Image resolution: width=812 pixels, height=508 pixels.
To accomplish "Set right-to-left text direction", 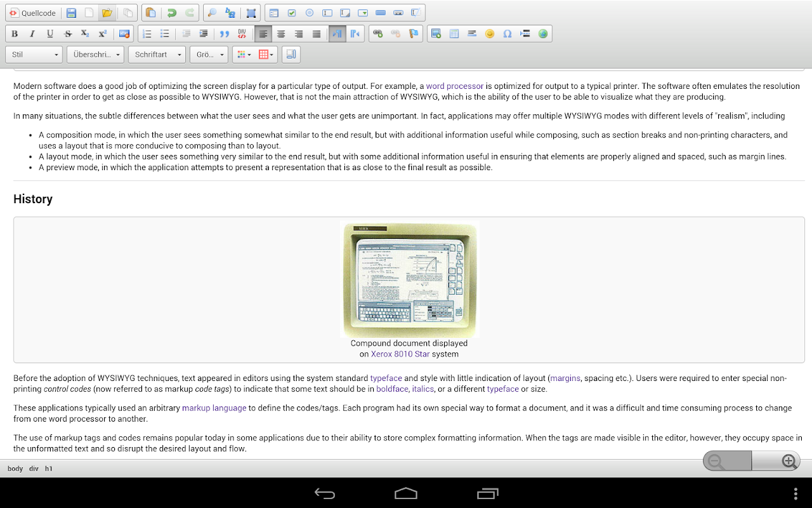I will coord(355,34).
